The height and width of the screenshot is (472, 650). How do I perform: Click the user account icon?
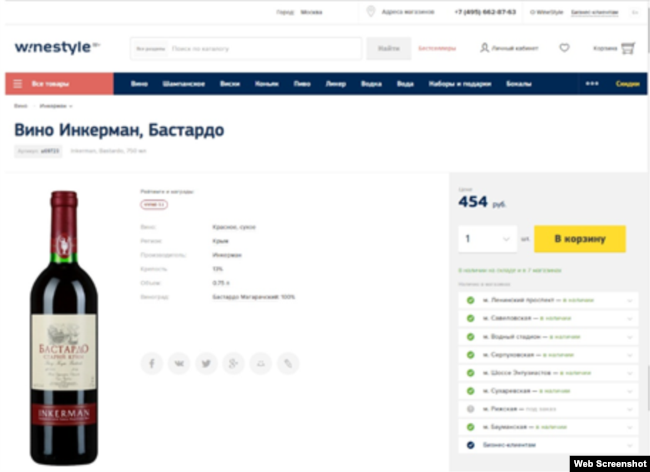point(484,48)
